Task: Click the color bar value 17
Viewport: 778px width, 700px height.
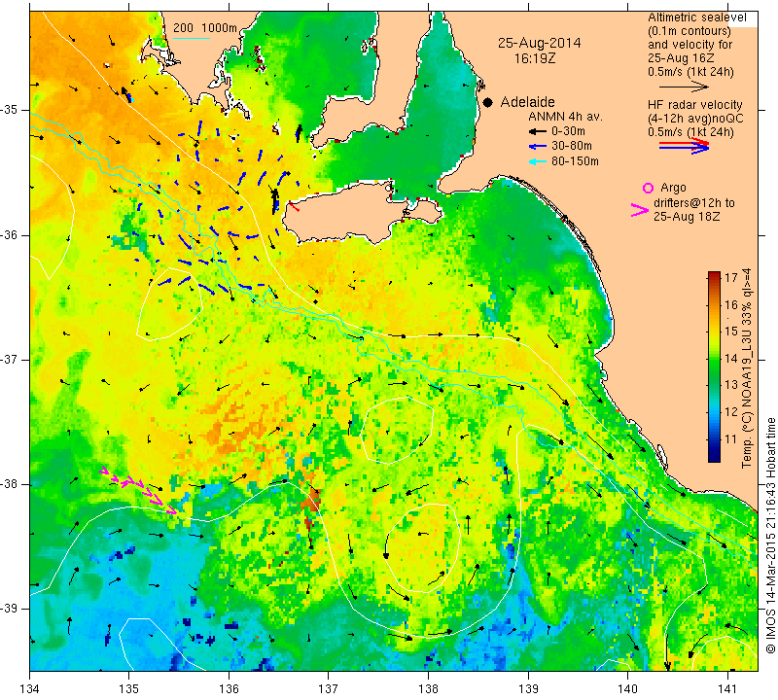Action: [x=731, y=277]
